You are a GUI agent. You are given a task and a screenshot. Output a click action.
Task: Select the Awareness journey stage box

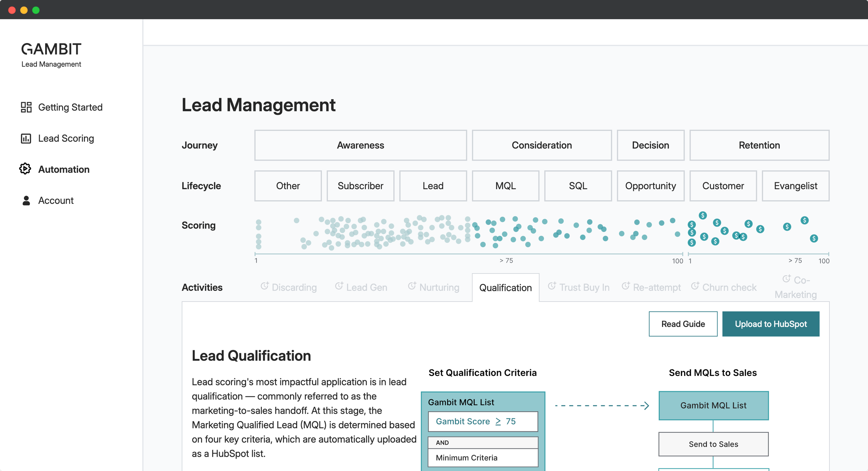(360, 145)
